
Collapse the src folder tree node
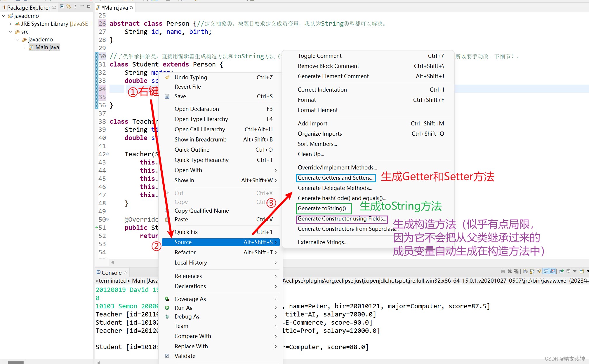point(11,32)
